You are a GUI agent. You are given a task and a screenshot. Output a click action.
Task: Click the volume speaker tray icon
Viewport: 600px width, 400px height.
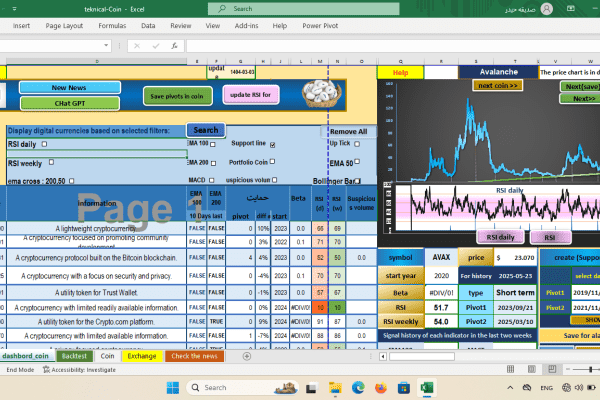click(579, 388)
